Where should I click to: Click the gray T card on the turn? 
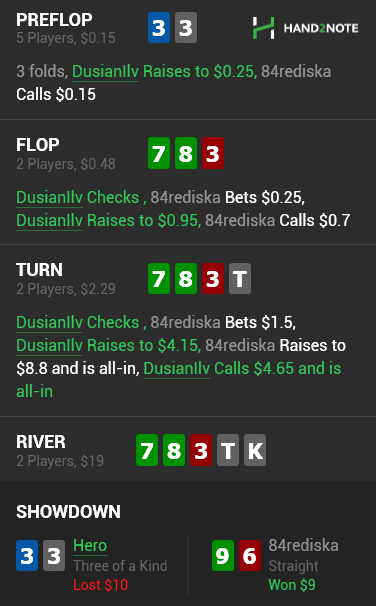pyautogui.click(x=240, y=278)
